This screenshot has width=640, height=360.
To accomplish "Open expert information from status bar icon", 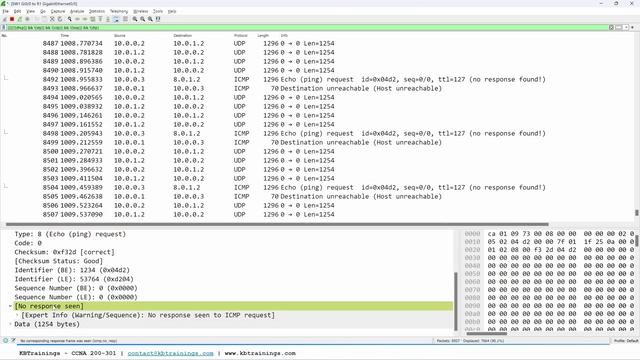I will (x=5, y=340).
